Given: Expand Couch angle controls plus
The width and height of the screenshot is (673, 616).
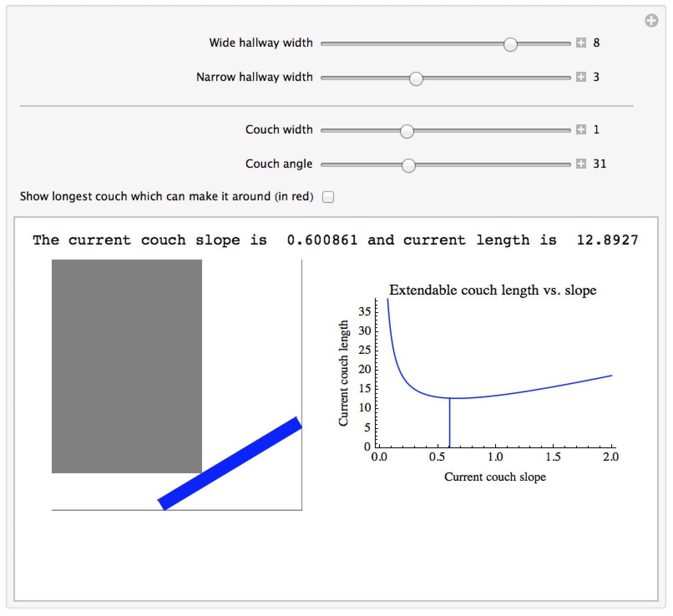Looking at the screenshot, I should click(581, 164).
